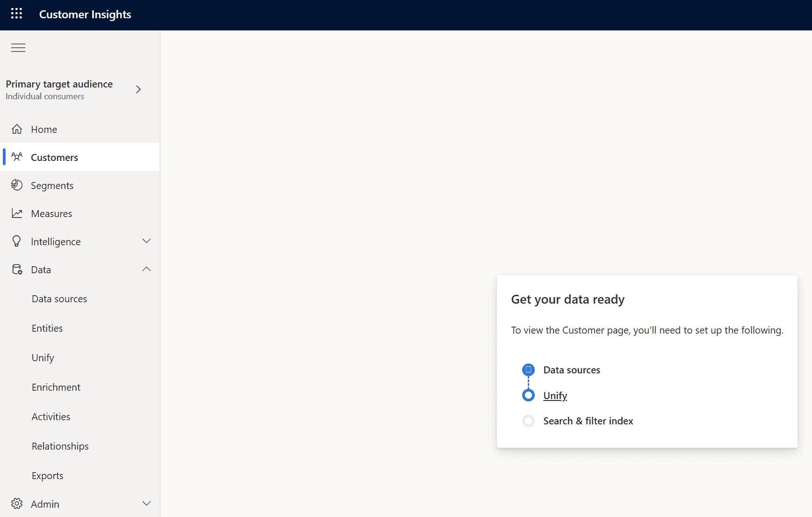Image resolution: width=812 pixels, height=517 pixels.
Task: Click the Customers people icon
Action: point(17,157)
